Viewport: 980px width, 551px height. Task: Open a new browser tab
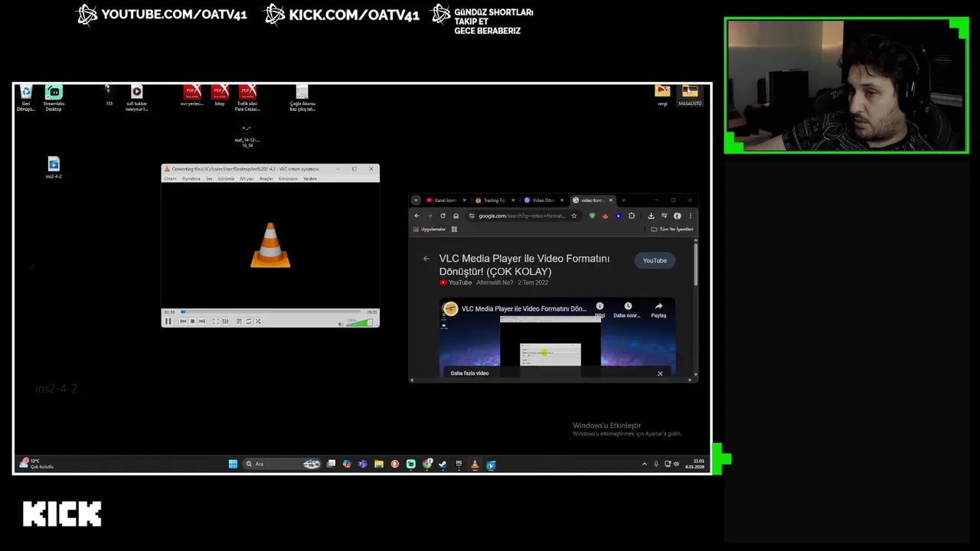pos(623,201)
